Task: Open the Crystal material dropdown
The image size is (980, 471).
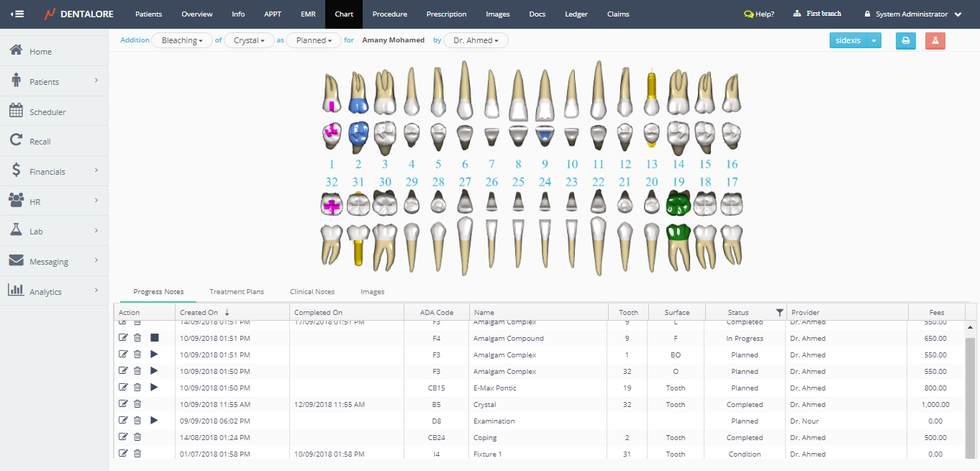Action: [249, 41]
